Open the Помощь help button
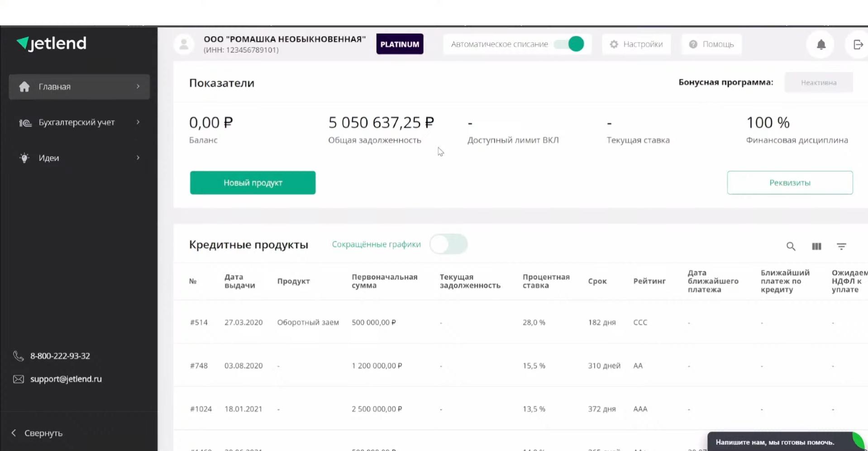 pos(711,44)
